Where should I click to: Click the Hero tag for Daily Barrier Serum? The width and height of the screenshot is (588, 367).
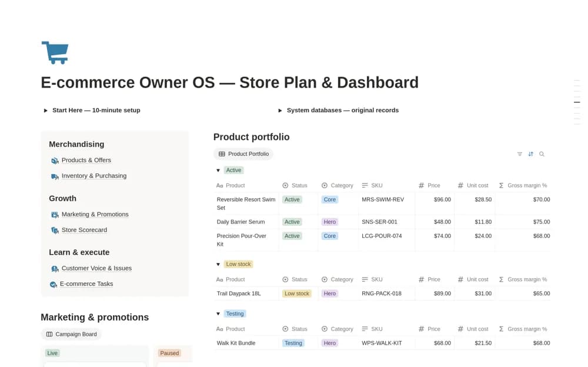[x=330, y=222]
